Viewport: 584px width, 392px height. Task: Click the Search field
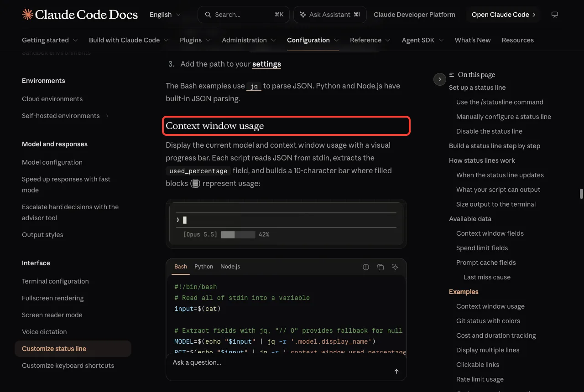[x=244, y=15]
